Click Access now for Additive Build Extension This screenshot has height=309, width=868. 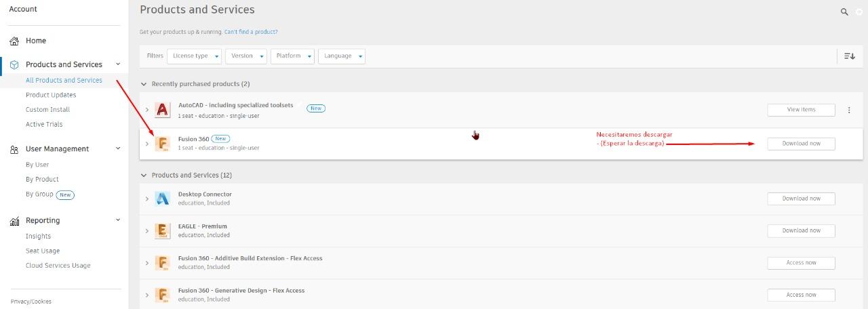[801, 263]
